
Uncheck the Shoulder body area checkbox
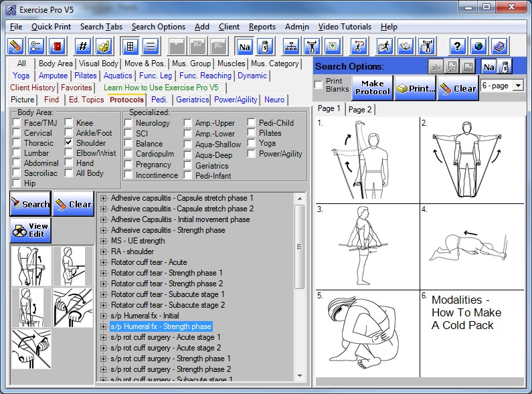pos(69,142)
